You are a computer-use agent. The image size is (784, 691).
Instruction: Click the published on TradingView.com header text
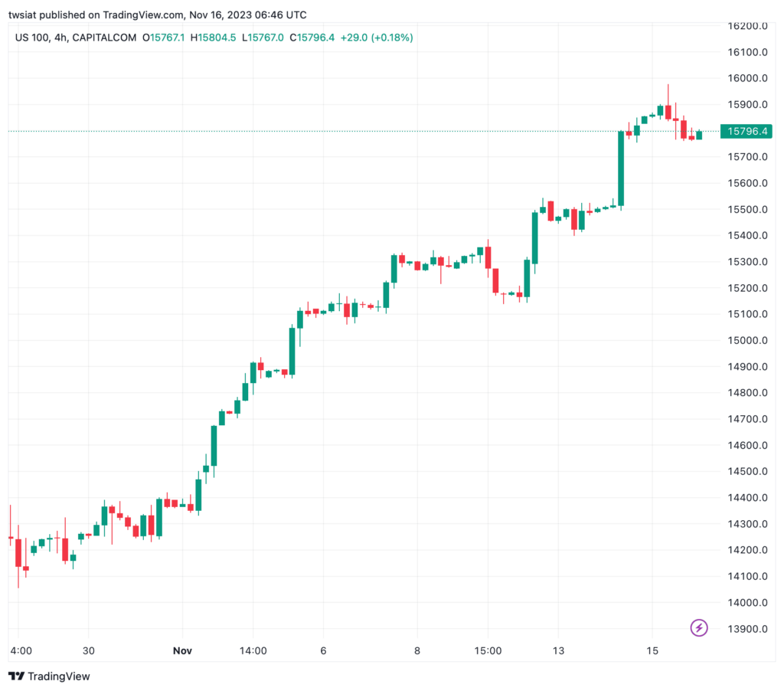111,15
